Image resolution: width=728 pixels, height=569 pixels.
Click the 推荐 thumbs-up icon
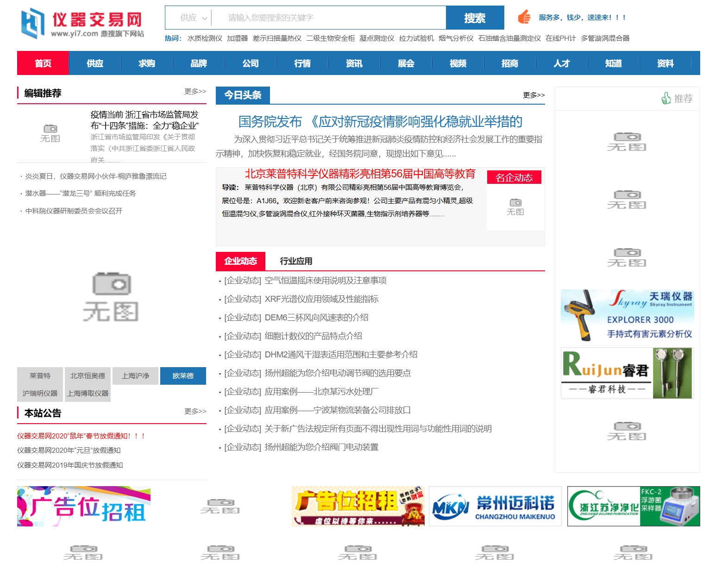[x=666, y=98]
